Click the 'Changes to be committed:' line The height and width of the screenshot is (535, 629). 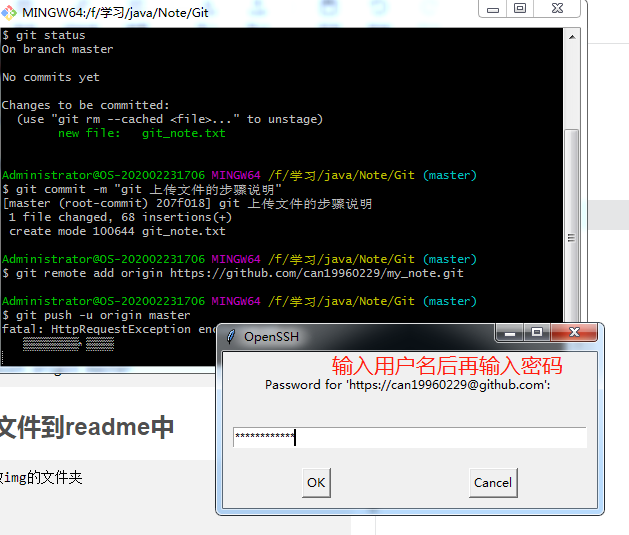click(x=85, y=105)
